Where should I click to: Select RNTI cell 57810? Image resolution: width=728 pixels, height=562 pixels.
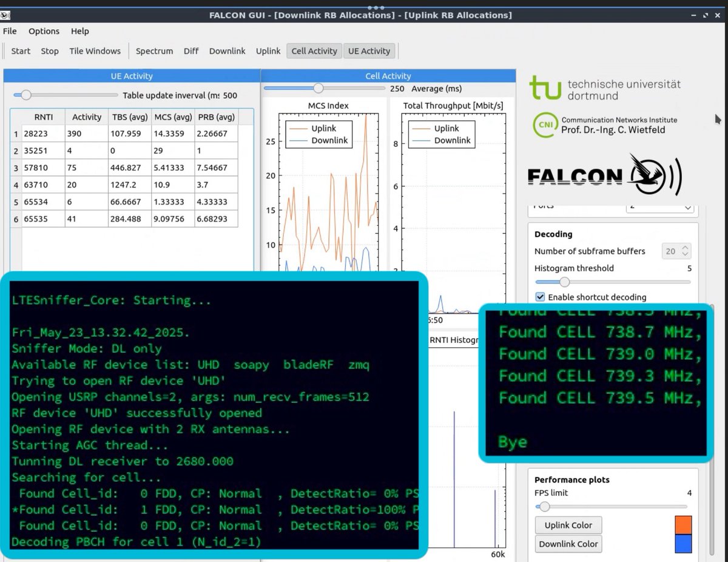point(43,168)
